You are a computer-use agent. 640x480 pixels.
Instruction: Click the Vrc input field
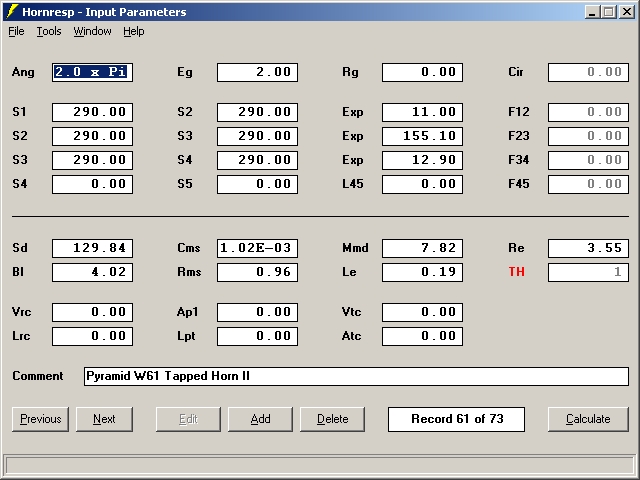(92, 312)
